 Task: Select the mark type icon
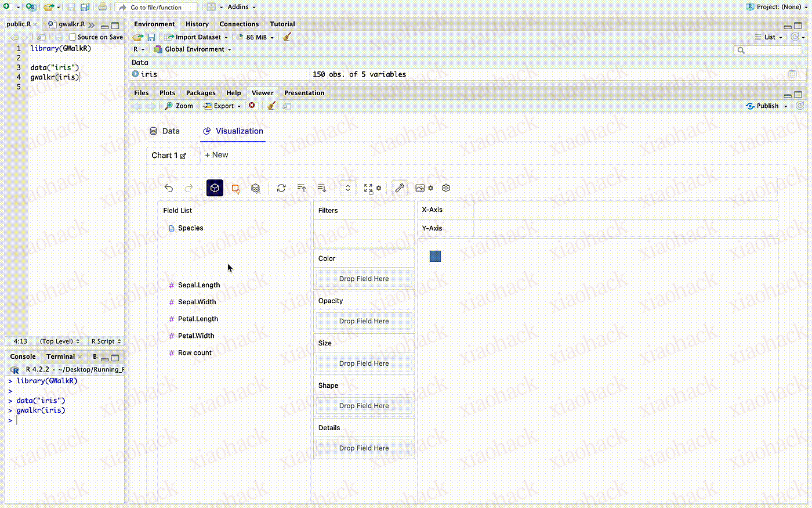pos(235,188)
